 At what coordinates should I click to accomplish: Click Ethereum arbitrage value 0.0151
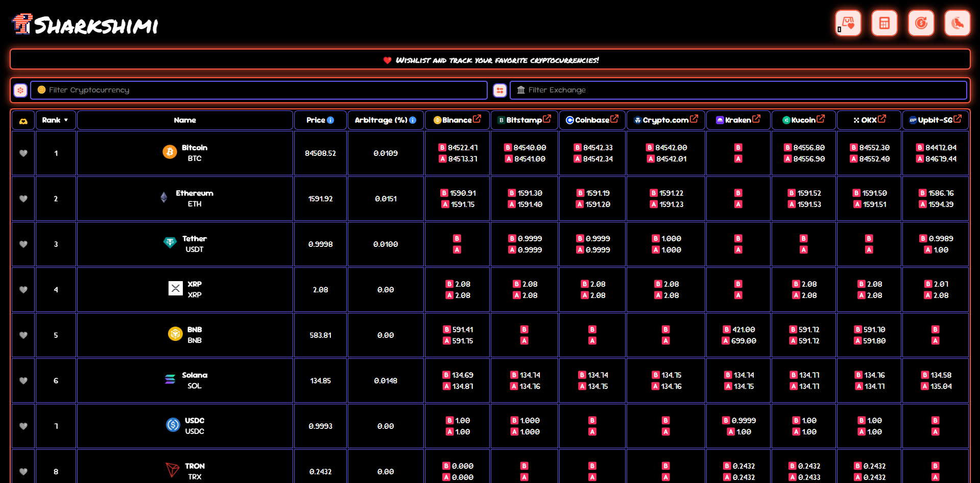pos(386,199)
